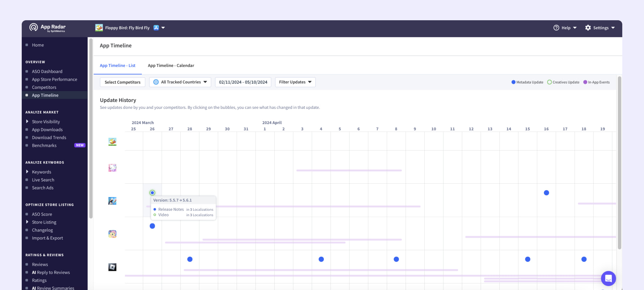The width and height of the screenshot is (644, 290).
Task: Open the All Tracked Countries dropdown
Action: coord(180,82)
